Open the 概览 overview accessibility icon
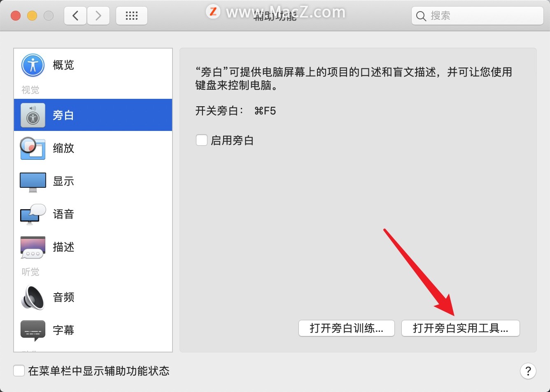The width and height of the screenshot is (550, 392). click(33, 65)
